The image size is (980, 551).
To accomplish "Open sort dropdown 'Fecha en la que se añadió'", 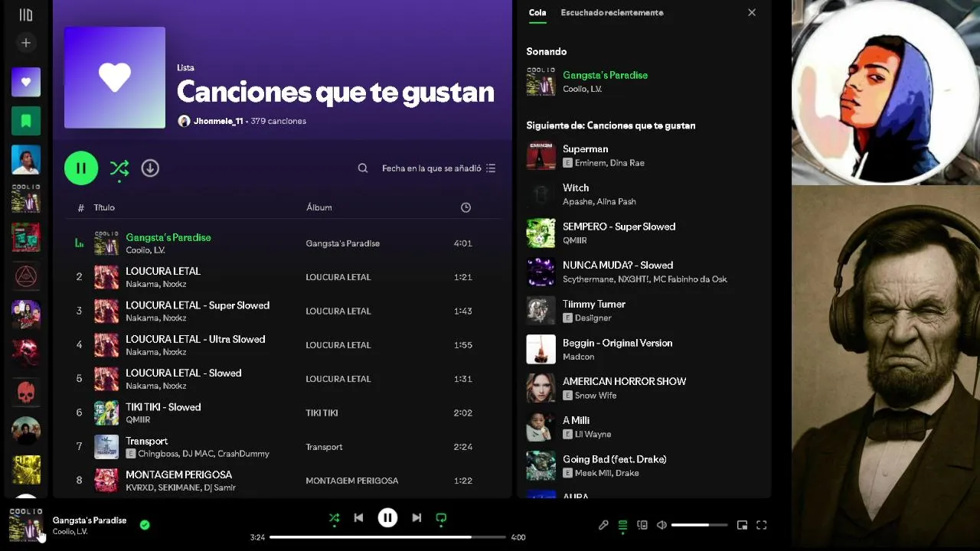I will click(439, 168).
